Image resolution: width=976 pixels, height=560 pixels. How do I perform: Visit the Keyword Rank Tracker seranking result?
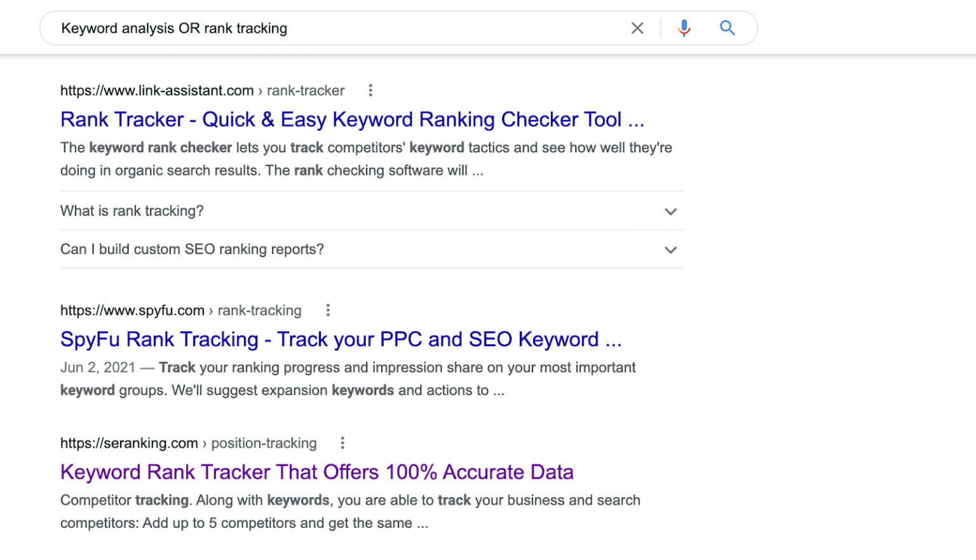pyautogui.click(x=316, y=472)
